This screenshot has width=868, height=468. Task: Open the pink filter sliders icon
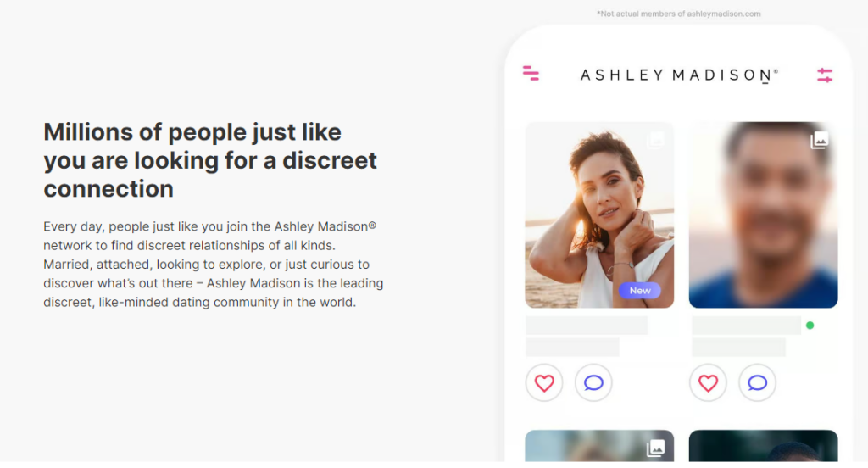[824, 75]
